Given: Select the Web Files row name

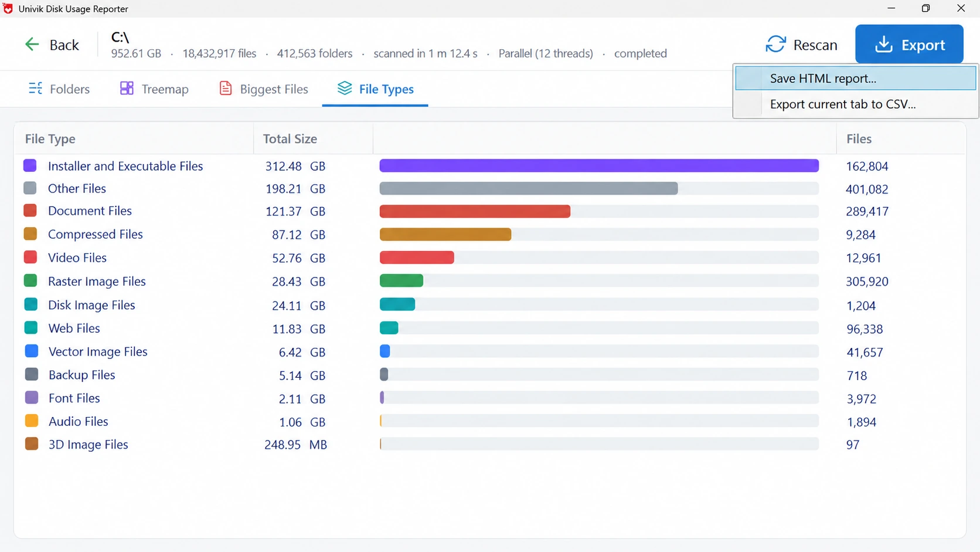Looking at the screenshot, I should point(74,328).
